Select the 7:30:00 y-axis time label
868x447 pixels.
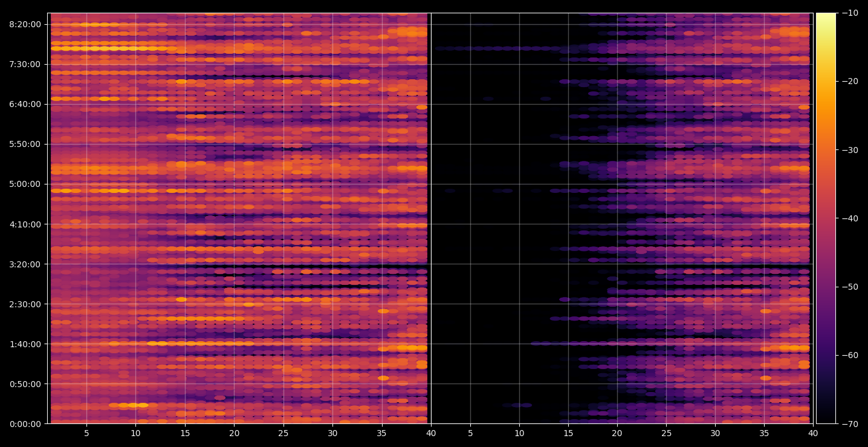[25, 64]
